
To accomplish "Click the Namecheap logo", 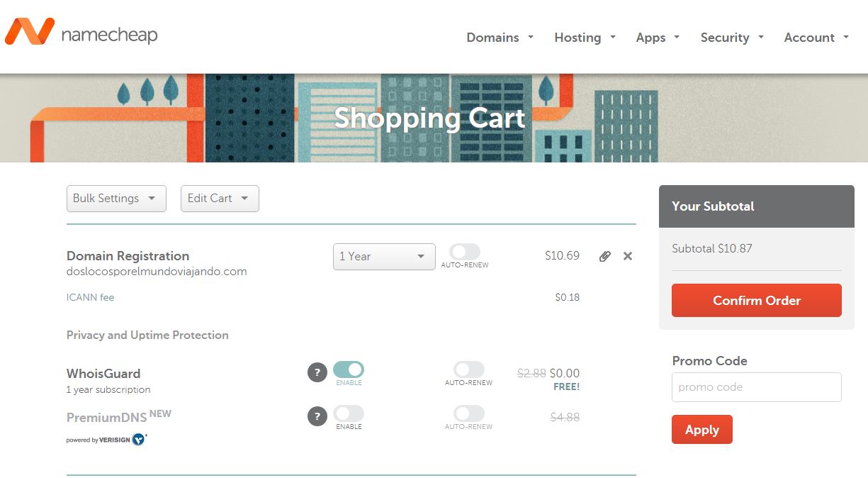I will click(81, 33).
